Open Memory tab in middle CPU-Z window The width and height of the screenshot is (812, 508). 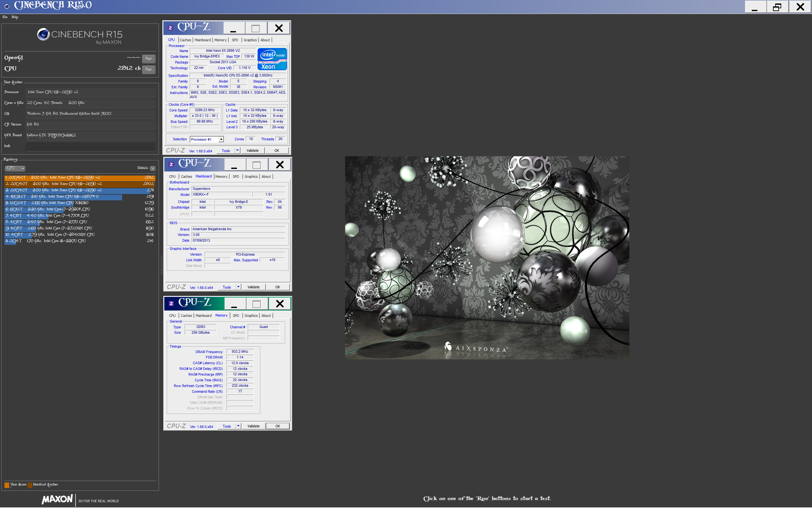[x=221, y=177]
